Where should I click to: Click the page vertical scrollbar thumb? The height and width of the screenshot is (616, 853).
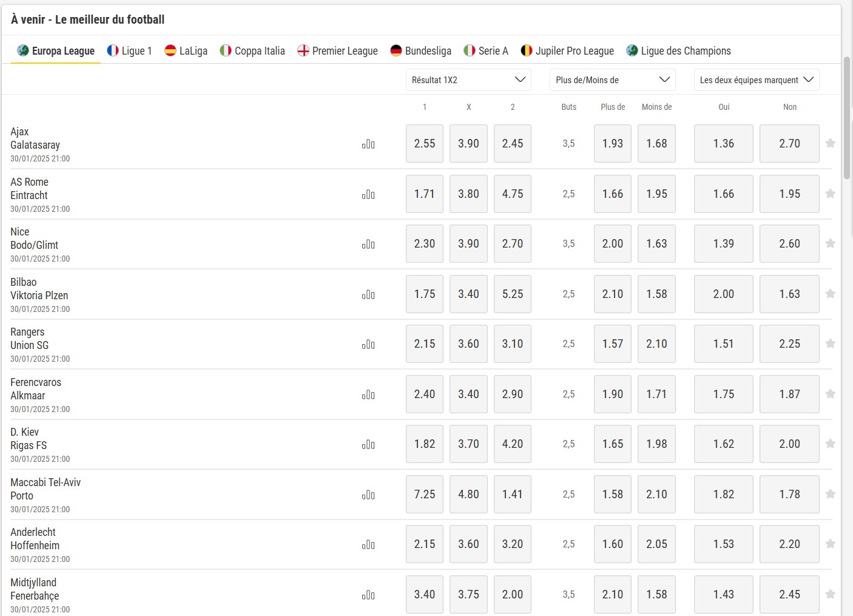coord(847,118)
